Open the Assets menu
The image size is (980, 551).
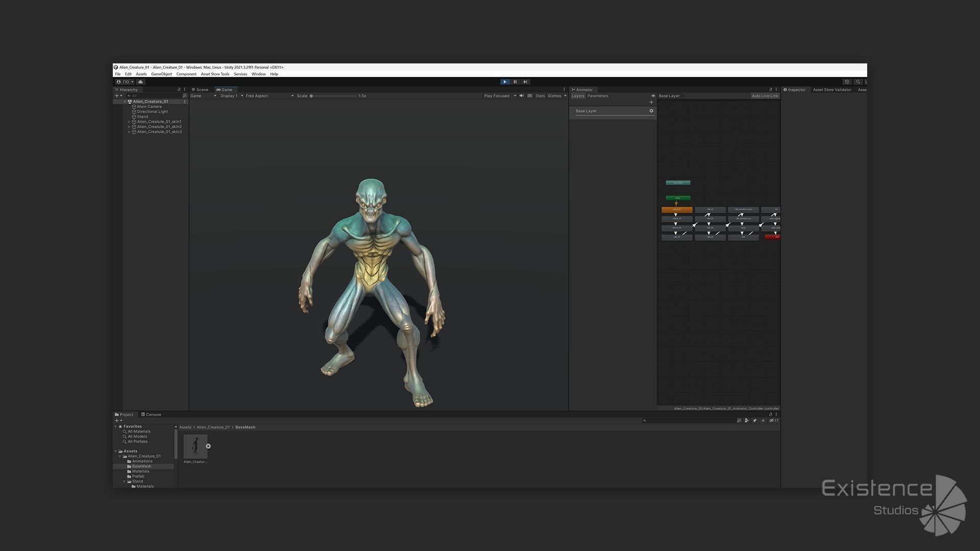tap(141, 74)
